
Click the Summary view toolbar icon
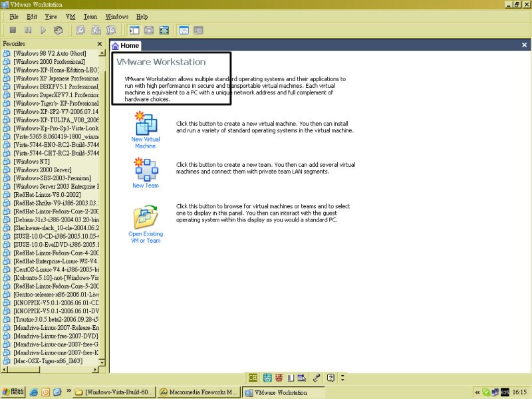[184, 30]
